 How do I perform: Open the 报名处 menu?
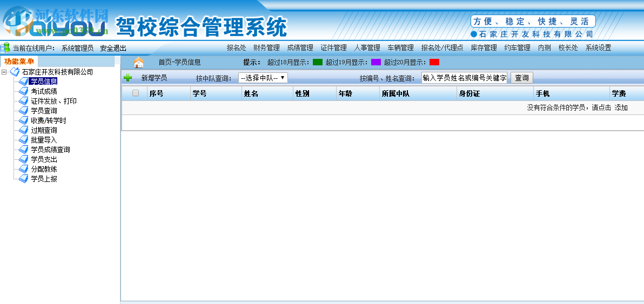coord(236,48)
